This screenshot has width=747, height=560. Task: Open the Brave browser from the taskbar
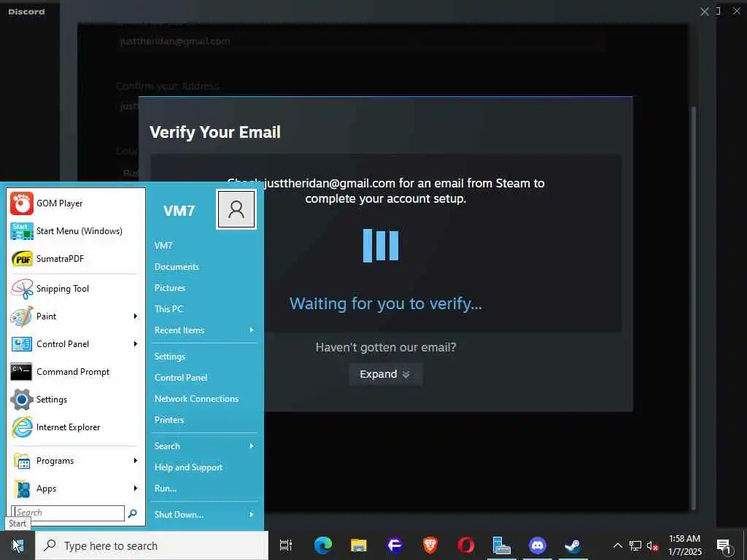430,545
